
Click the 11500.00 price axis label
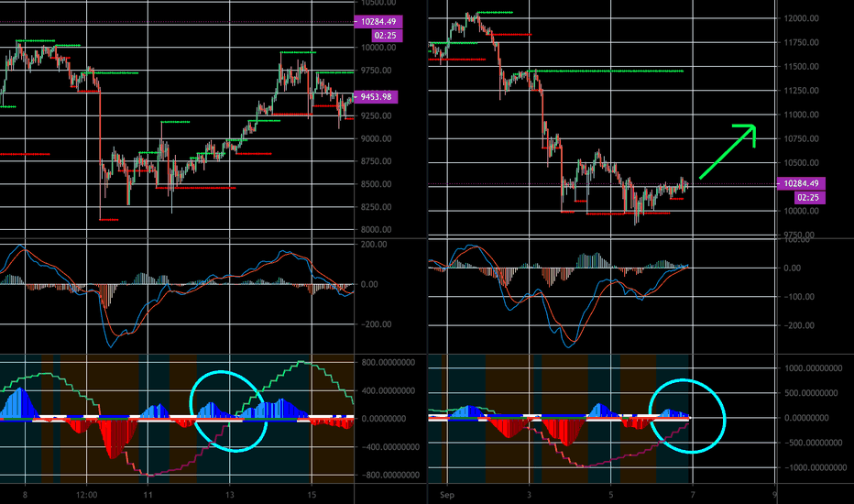801,67
